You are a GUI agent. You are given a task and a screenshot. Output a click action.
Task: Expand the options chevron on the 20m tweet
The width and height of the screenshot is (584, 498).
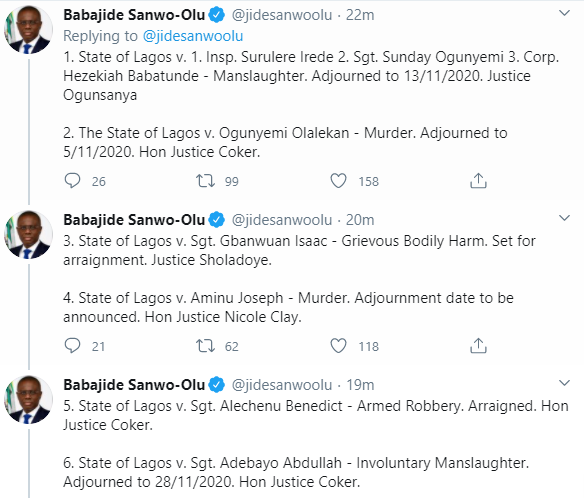coord(565,218)
